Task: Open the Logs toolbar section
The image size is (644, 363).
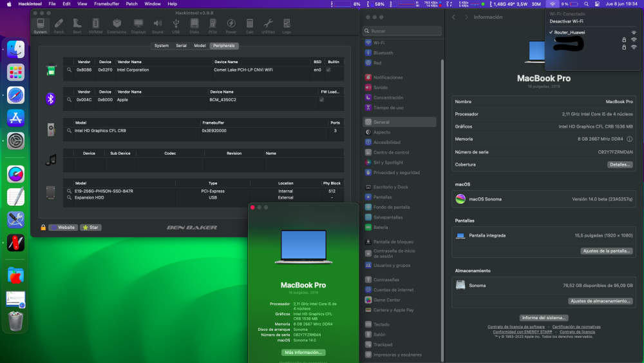Action: coord(287,26)
